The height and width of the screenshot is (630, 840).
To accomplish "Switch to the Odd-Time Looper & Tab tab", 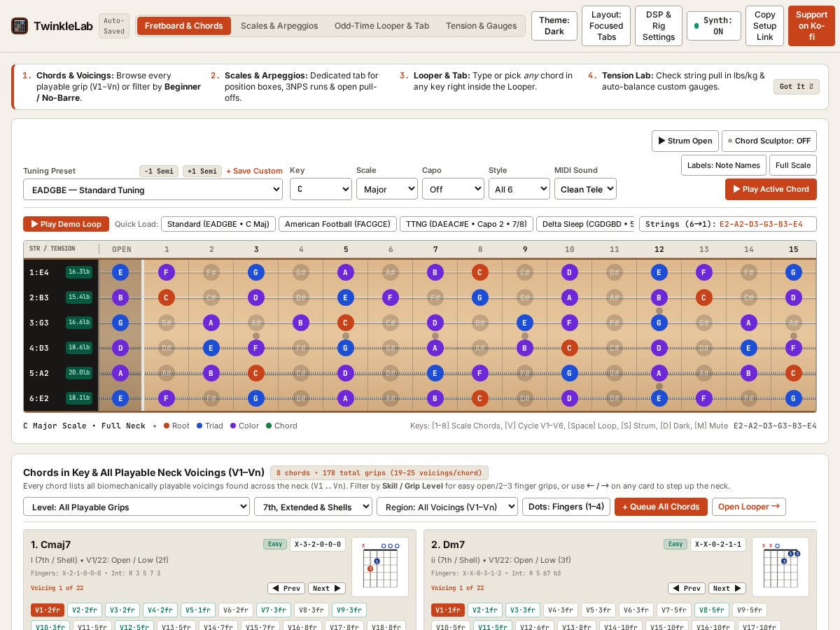I will point(382,26).
